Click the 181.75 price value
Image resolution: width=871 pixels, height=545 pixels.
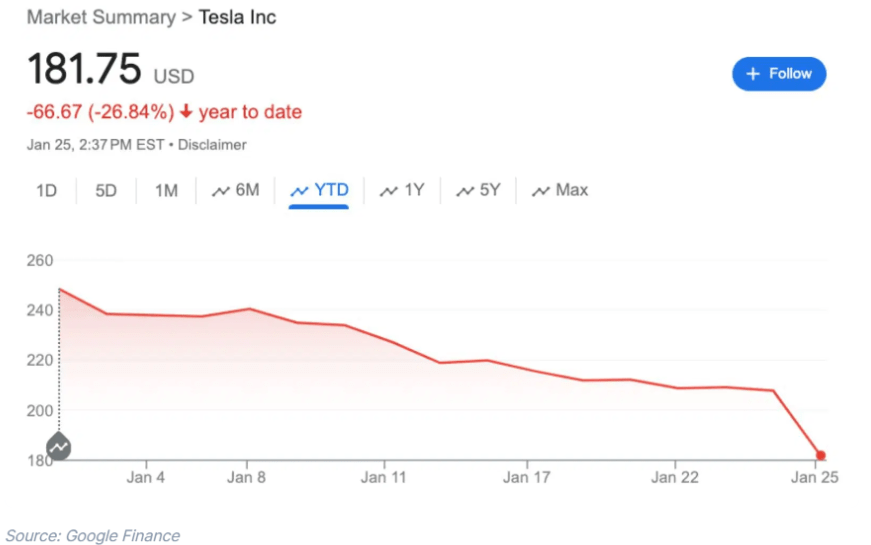click(85, 72)
